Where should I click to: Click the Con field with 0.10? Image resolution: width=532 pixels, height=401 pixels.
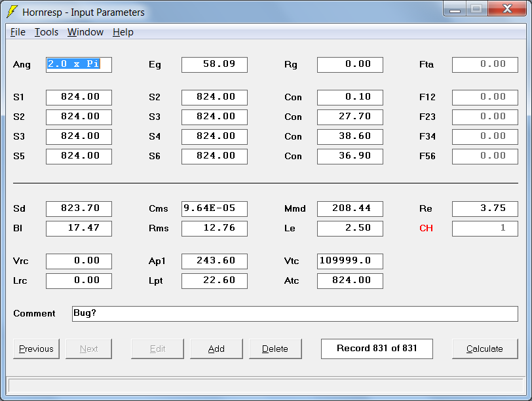click(x=350, y=98)
